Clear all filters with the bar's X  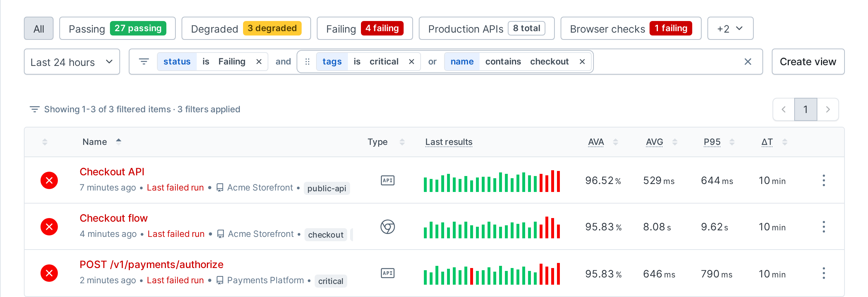[748, 62]
